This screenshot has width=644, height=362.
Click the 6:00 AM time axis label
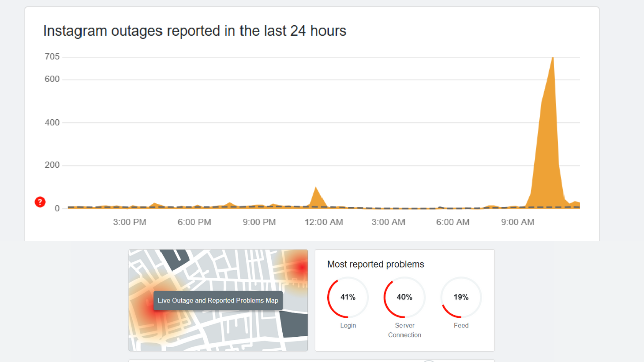click(x=453, y=222)
